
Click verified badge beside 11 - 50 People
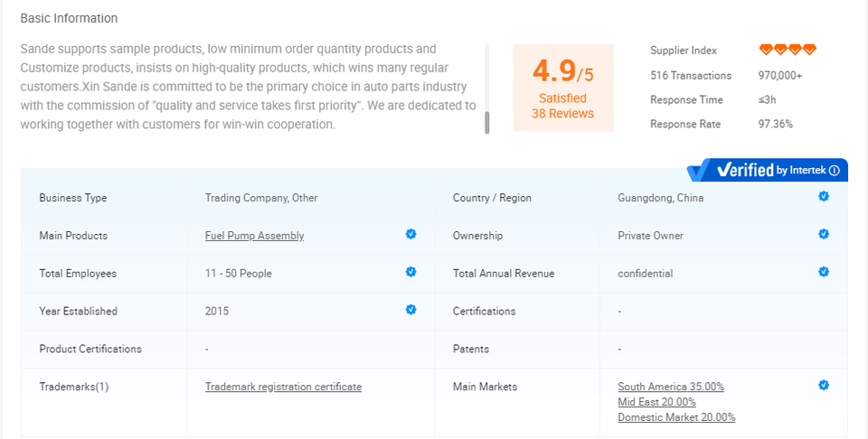click(x=410, y=272)
